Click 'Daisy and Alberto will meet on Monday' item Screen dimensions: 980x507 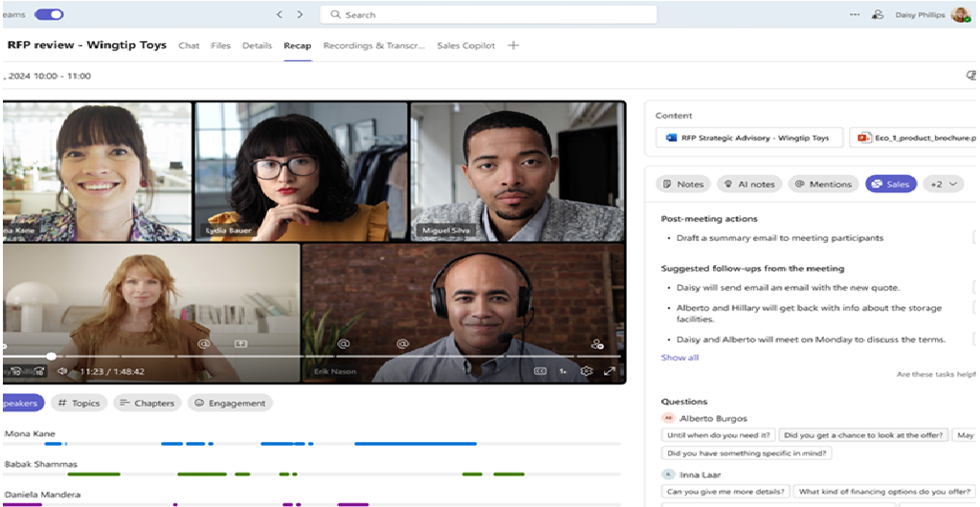tap(811, 340)
